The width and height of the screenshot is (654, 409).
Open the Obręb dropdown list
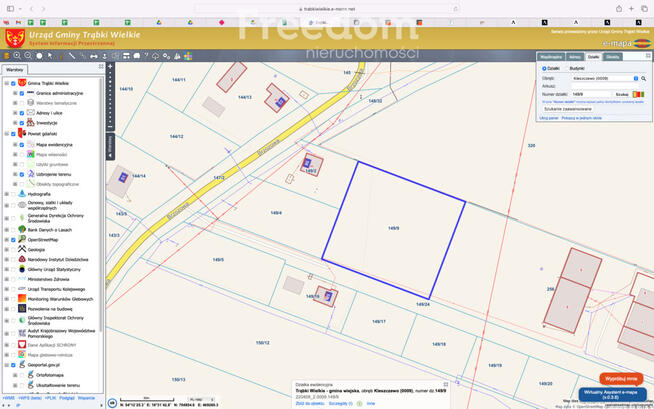(636, 78)
